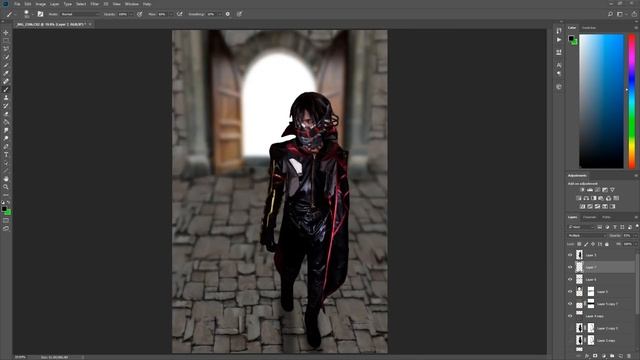
Task: Toggle airbrush build-up effects
Action: pyautogui.click(x=180, y=14)
